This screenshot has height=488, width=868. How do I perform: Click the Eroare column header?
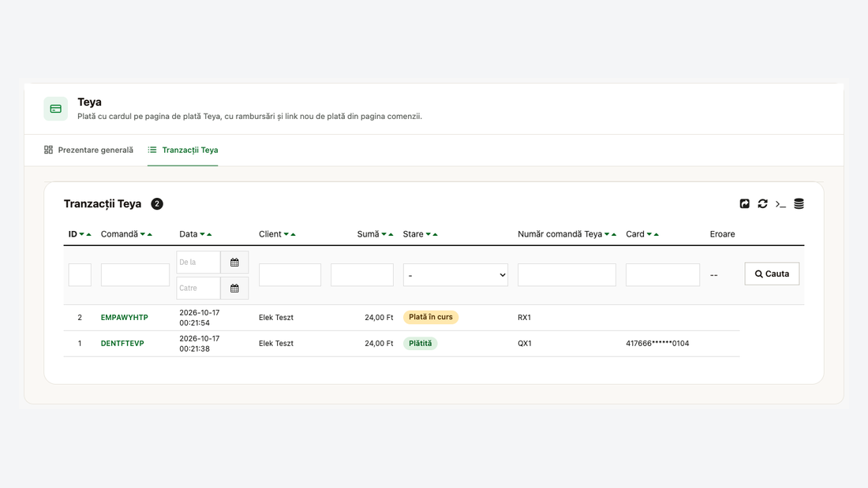pyautogui.click(x=722, y=234)
